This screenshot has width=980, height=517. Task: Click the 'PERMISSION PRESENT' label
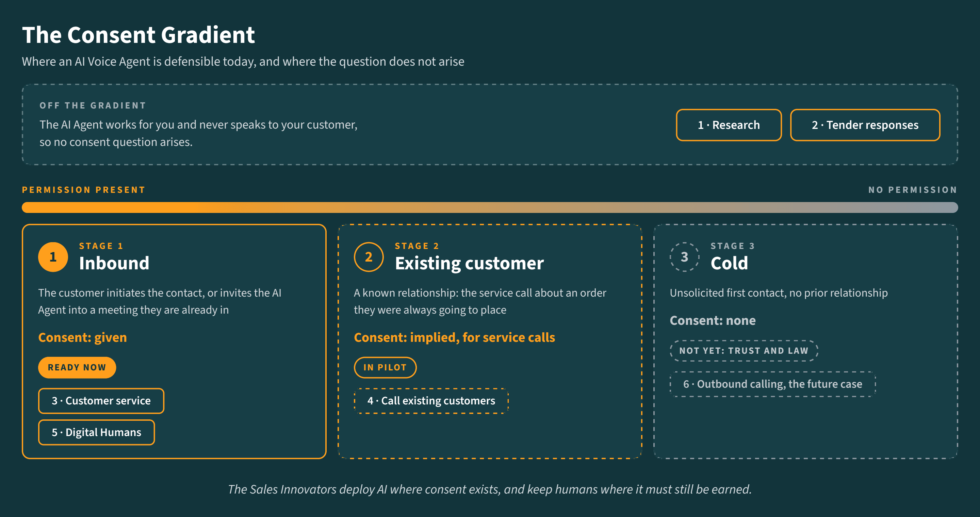pyautogui.click(x=84, y=190)
